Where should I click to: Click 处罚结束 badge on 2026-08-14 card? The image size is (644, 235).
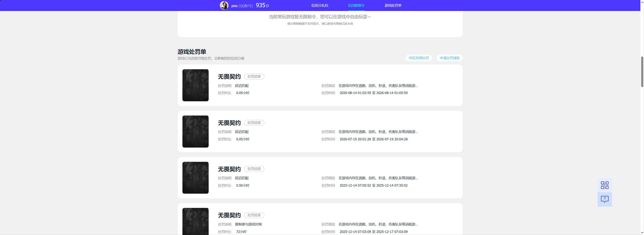[x=254, y=77]
